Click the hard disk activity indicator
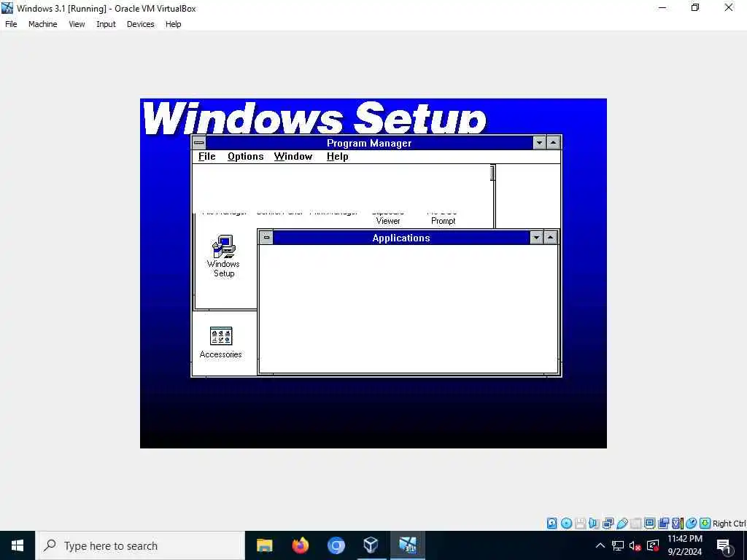This screenshot has width=747, height=560. [x=551, y=524]
